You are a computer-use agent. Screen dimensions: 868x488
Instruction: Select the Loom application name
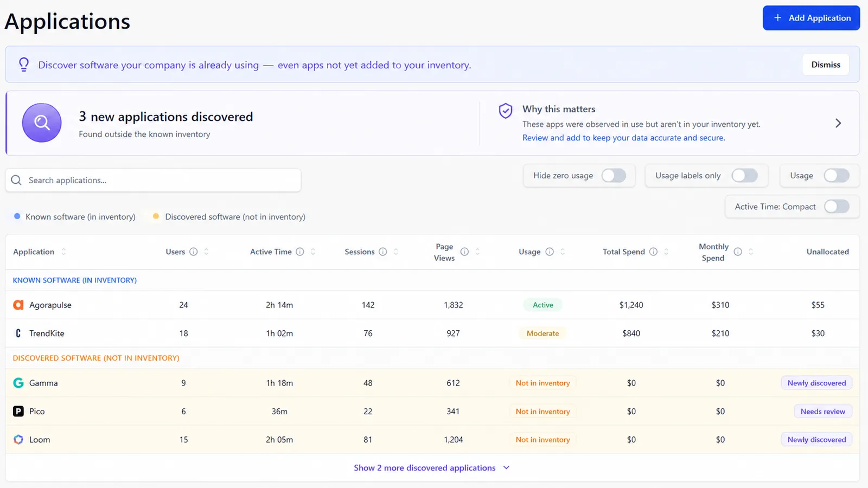pos(40,439)
